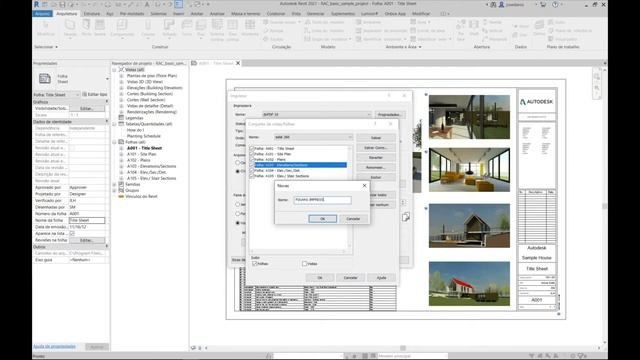This screenshot has height=360, width=640.
Task: Click the text A icon in quick access toolbar
Action: pos(147,4)
